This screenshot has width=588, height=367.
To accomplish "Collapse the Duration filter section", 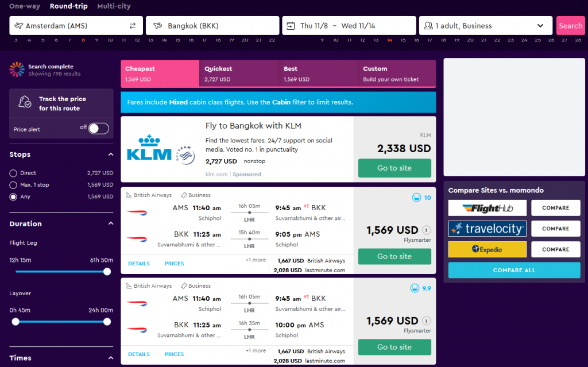I will [111, 223].
